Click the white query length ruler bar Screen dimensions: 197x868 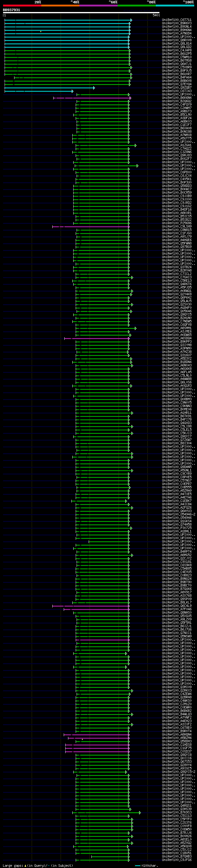point(81,12)
